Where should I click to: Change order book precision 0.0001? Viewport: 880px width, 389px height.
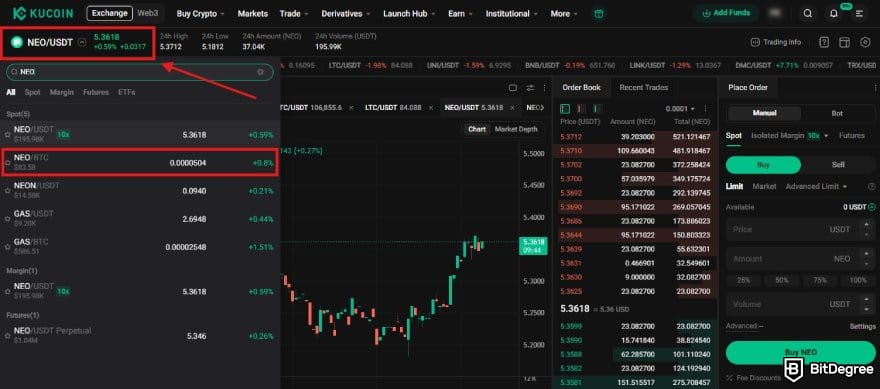(680, 108)
